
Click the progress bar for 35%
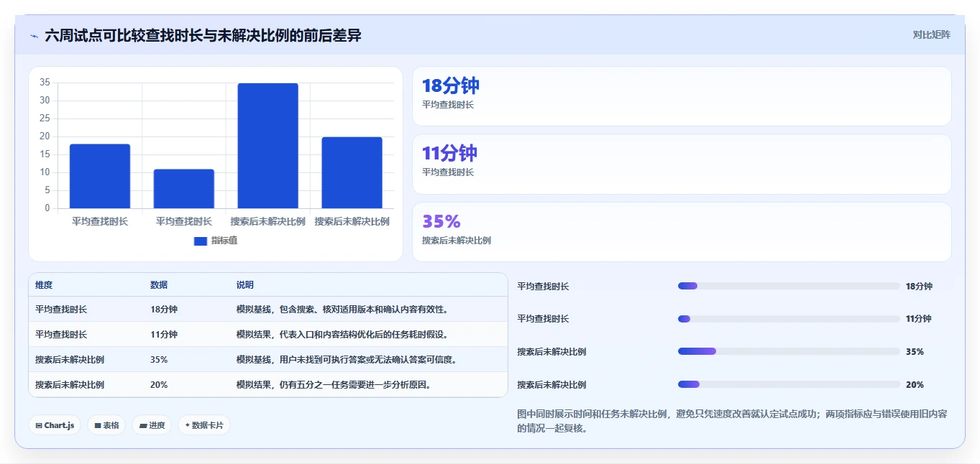tap(789, 351)
